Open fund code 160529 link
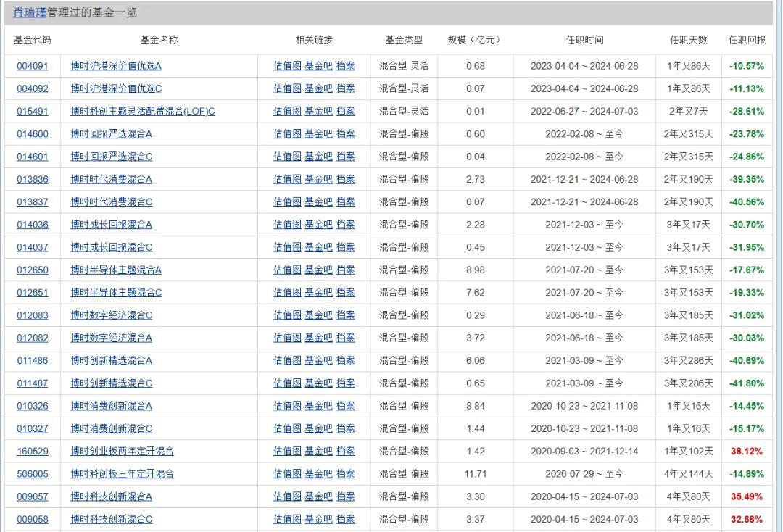The height and width of the screenshot is (532, 783). pyautogui.click(x=33, y=452)
